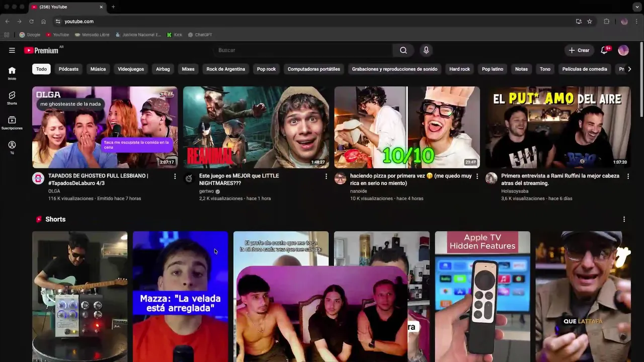
Task: Open Shorts from the sidebar
Action: pyautogui.click(x=12, y=98)
